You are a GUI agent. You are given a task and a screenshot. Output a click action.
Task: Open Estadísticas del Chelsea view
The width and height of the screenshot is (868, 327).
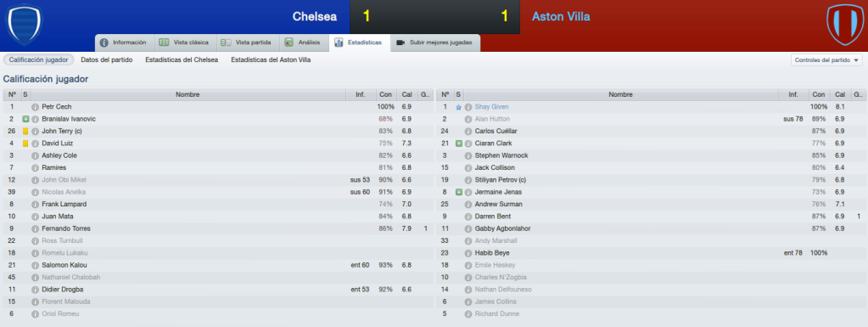coord(182,59)
